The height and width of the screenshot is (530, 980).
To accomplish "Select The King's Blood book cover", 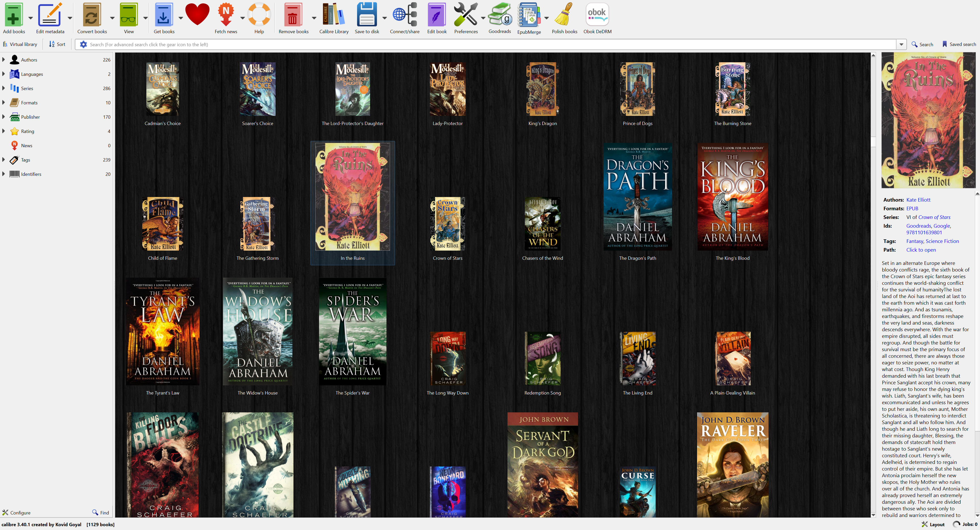I will click(732, 196).
